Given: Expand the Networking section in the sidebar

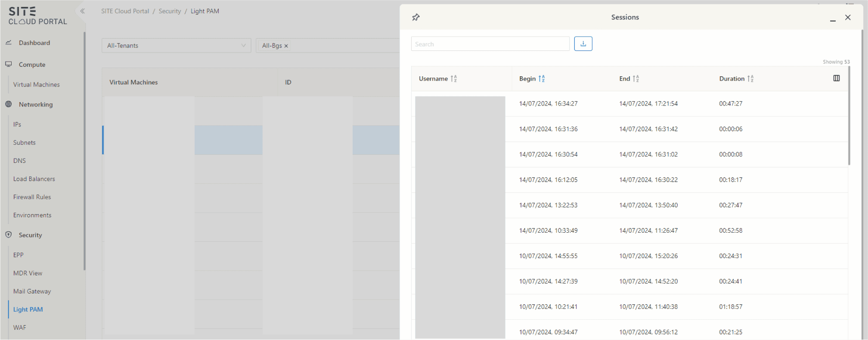Looking at the screenshot, I should click(35, 104).
